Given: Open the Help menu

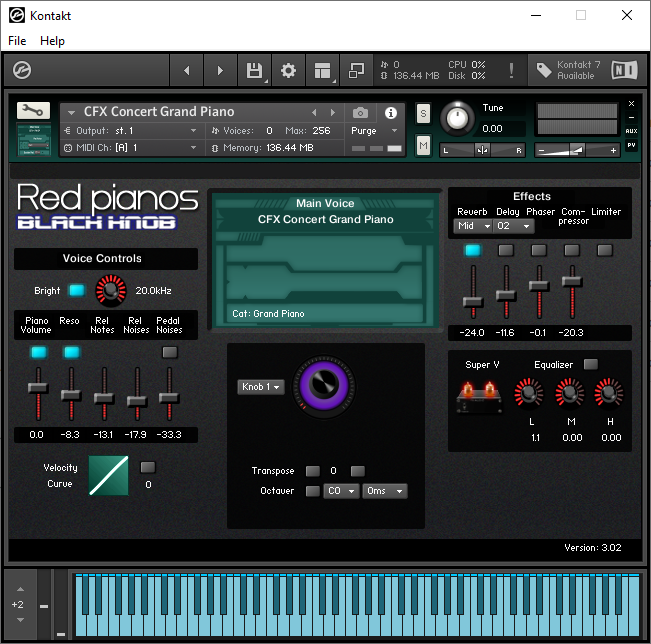Looking at the screenshot, I should 52,41.
